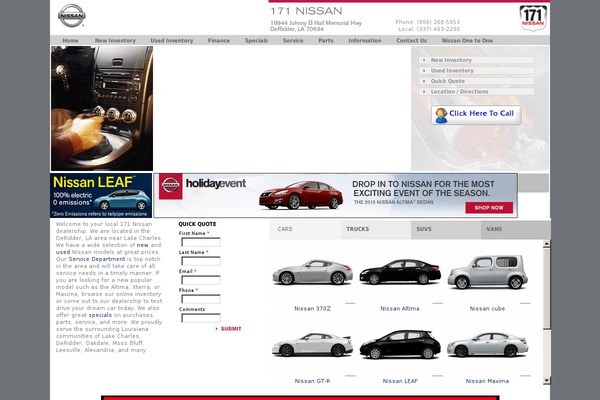Viewport: 600px width, 400px height.
Task: Open the Service menu item
Action: (293, 41)
